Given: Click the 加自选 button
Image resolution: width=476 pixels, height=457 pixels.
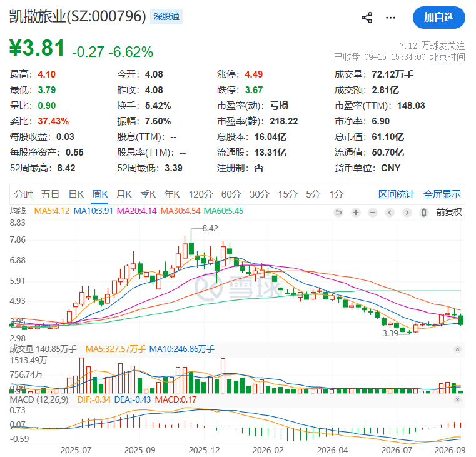Looking at the screenshot, I should (438, 18).
